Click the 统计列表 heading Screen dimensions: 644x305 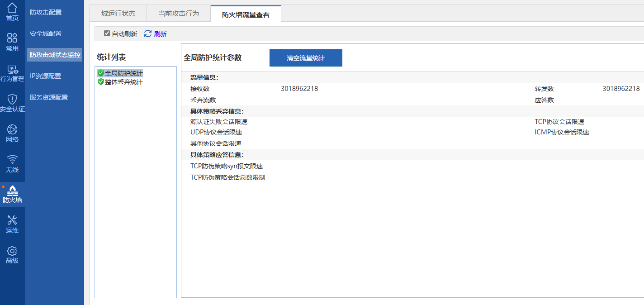pos(111,57)
